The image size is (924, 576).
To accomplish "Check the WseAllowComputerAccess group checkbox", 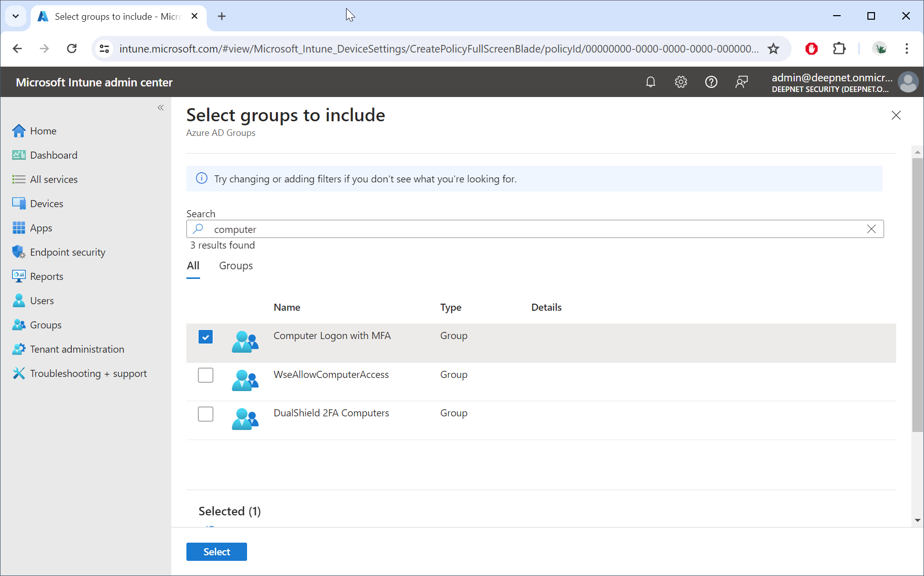I will click(206, 375).
